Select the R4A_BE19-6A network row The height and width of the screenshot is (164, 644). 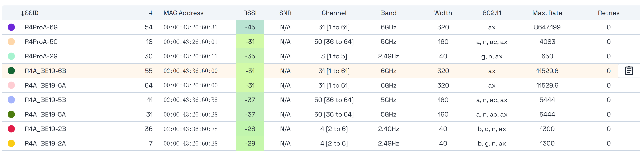[x=45, y=85]
